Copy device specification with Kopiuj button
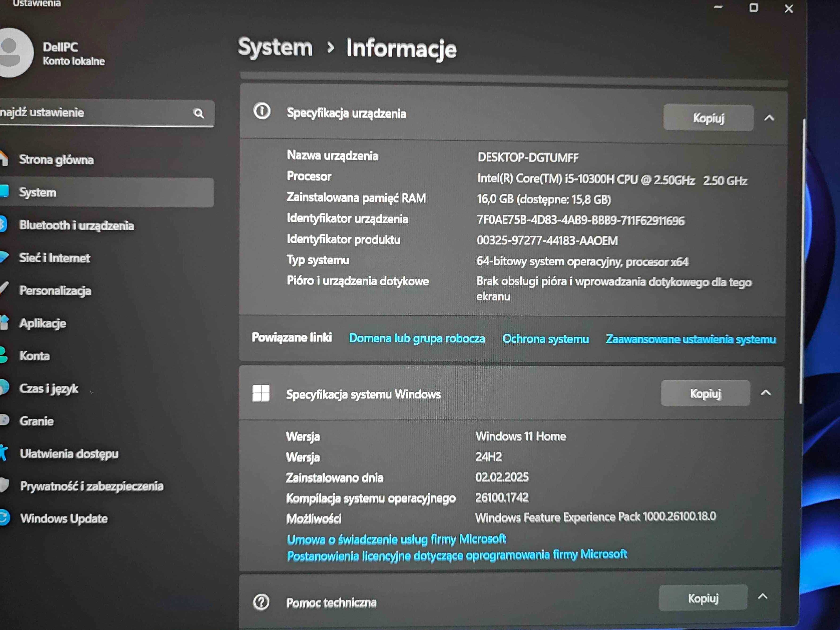This screenshot has height=630, width=840. coord(708,118)
